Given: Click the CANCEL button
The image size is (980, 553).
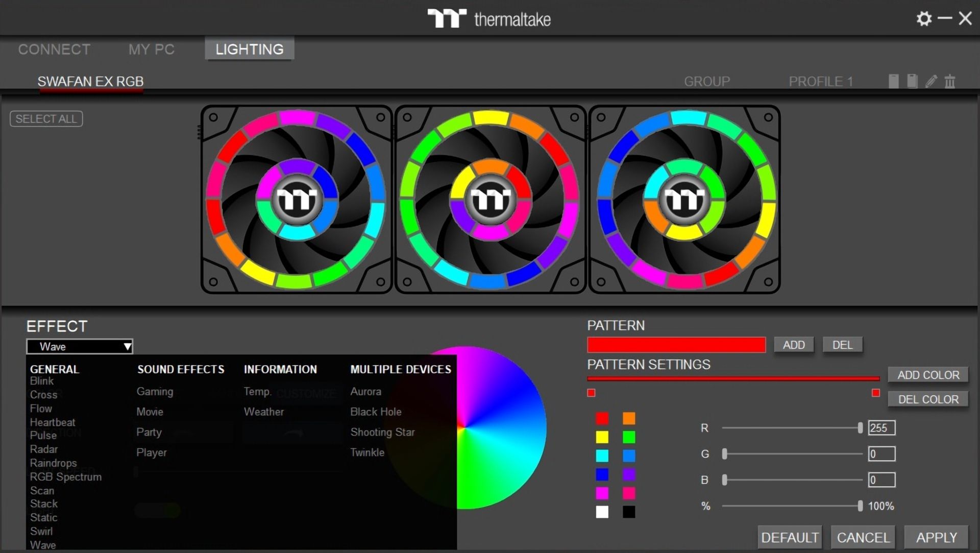Looking at the screenshot, I should 863,537.
